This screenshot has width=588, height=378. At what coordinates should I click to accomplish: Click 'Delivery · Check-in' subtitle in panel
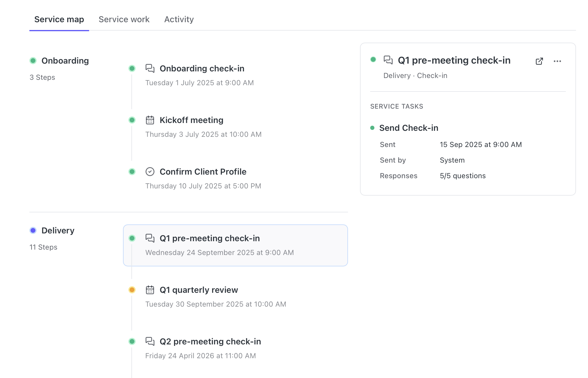(x=415, y=76)
